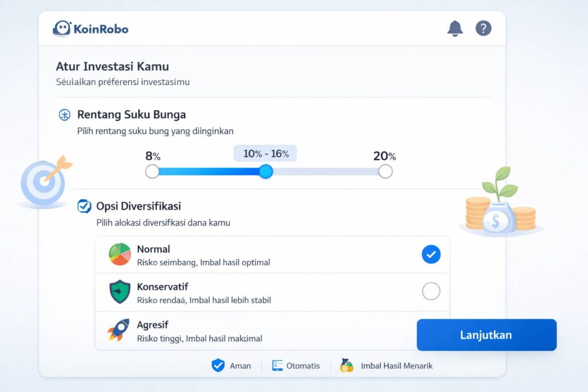The width and height of the screenshot is (588, 392).
Task: Choose the Agresif option row
Action: click(x=253, y=331)
